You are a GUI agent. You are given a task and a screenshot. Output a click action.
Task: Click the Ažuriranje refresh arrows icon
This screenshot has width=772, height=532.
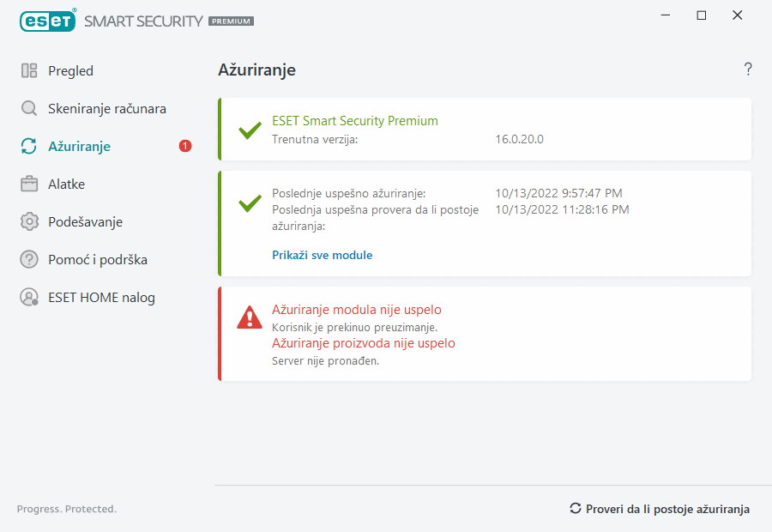29,147
